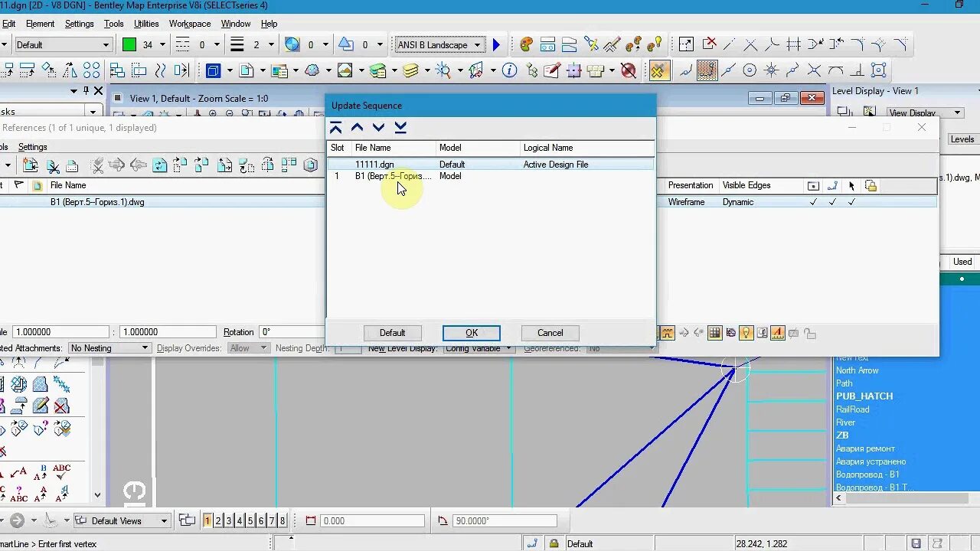Move selected reference to top of sequence
The width and height of the screenshot is (980, 551).
click(x=336, y=128)
